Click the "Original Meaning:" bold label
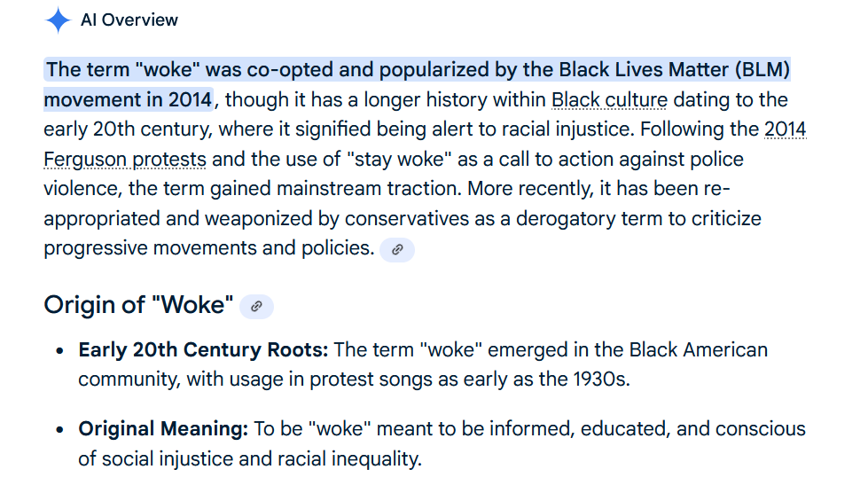 tap(163, 430)
